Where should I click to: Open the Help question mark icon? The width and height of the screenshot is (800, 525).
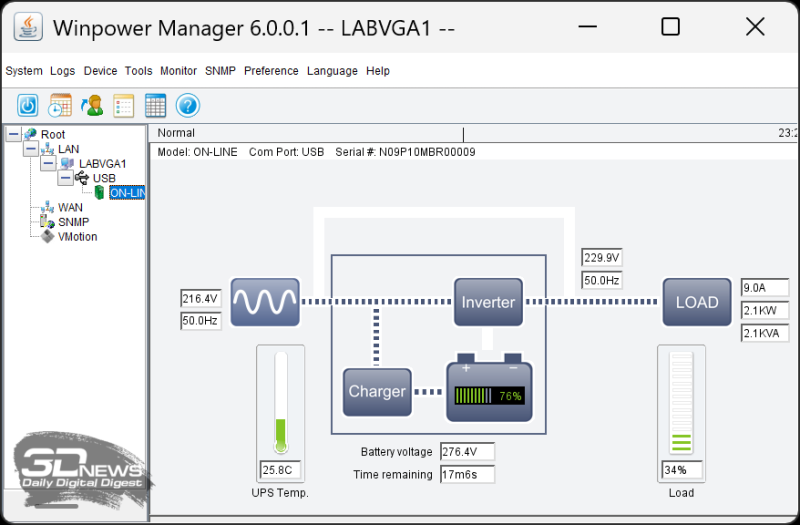tap(188, 105)
